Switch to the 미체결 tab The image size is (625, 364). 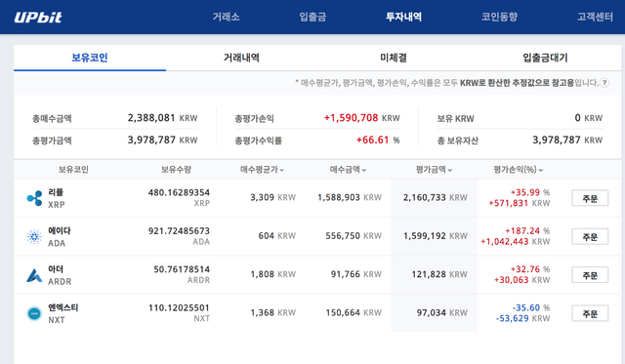click(x=394, y=58)
